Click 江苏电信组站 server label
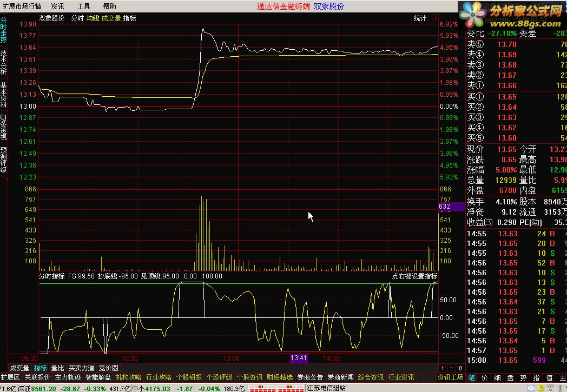This screenshot has height=392, width=567. click(326, 388)
